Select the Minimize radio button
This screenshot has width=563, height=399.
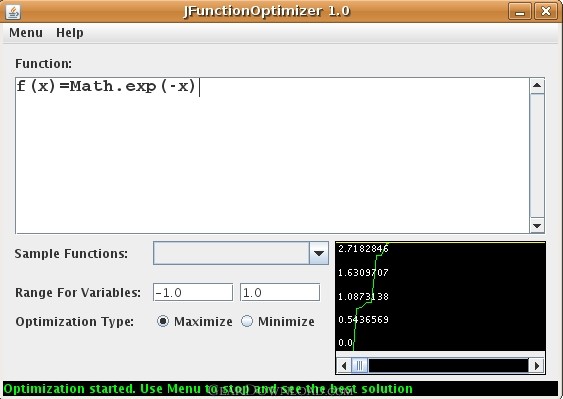pos(247,321)
